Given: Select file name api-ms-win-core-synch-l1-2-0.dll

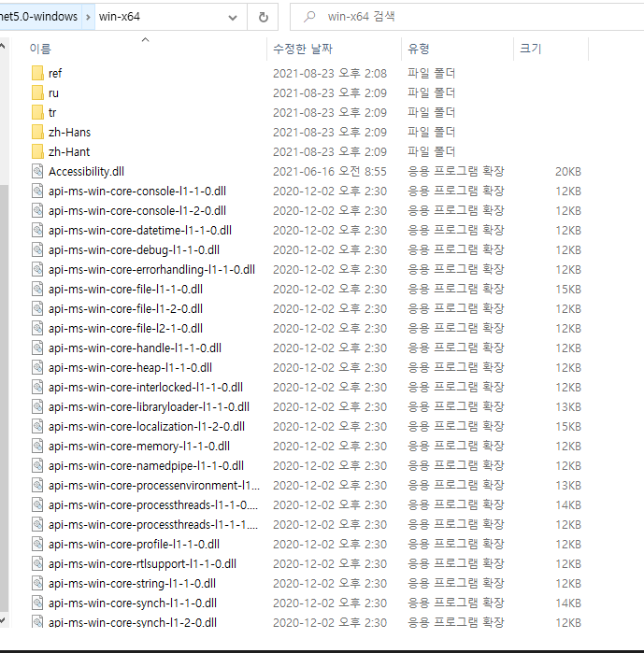Looking at the screenshot, I should pyautogui.click(x=133, y=622).
